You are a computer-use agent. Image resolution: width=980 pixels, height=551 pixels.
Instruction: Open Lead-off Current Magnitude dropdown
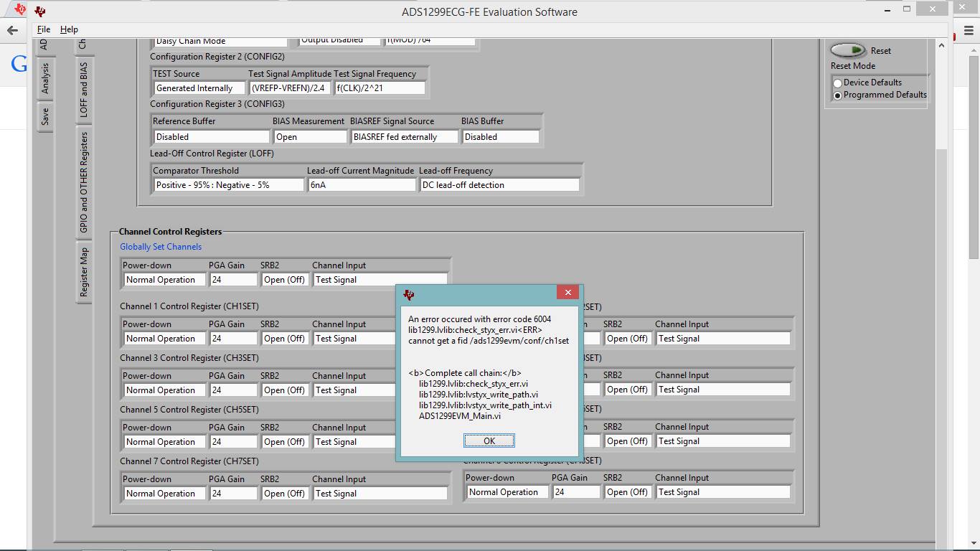coord(362,184)
